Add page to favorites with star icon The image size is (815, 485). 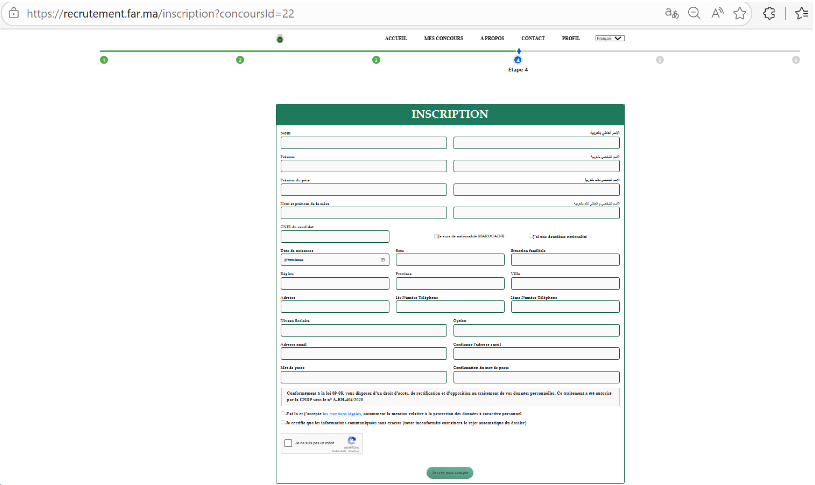(740, 14)
